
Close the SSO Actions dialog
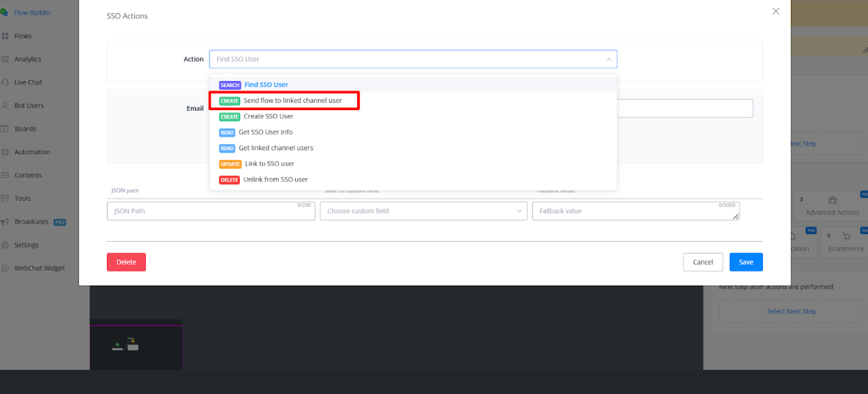[x=776, y=11]
